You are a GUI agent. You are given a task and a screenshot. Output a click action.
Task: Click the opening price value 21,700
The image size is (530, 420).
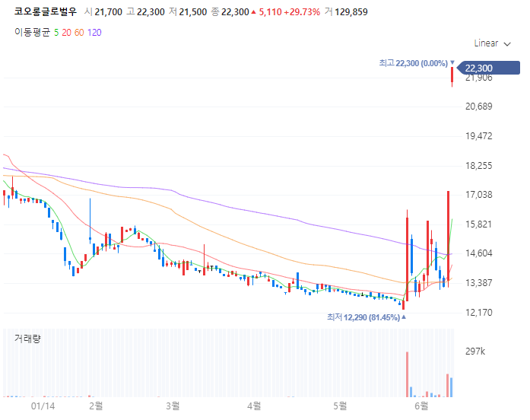pyautogui.click(x=108, y=12)
